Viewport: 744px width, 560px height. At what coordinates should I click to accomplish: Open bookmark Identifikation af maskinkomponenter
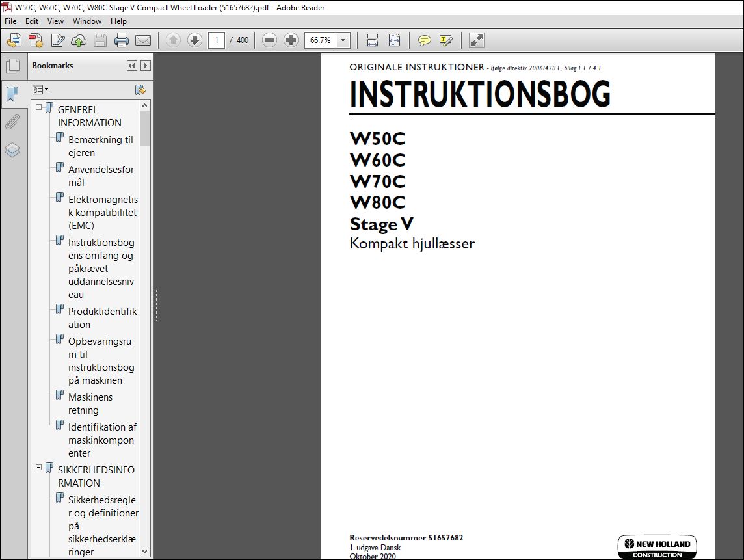pyautogui.click(x=102, y=440)
